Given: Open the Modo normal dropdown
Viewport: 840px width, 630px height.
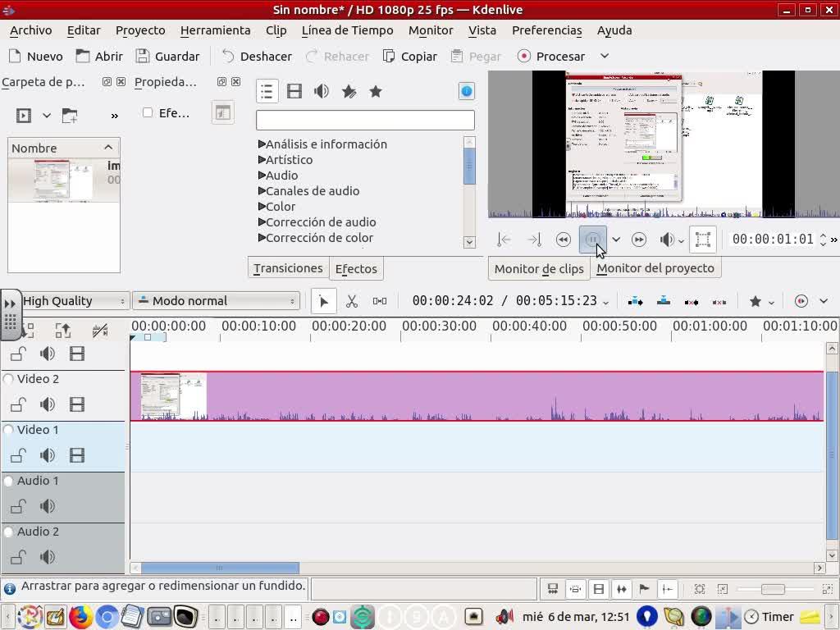Looking at the screenshot, I should click(216, 301).
